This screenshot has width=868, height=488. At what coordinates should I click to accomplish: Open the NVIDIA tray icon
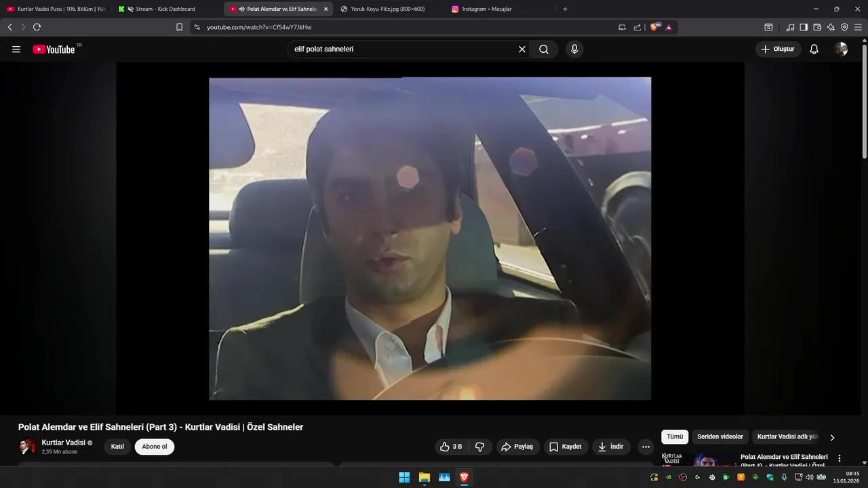pyautogui.click(x=669, y=477)
